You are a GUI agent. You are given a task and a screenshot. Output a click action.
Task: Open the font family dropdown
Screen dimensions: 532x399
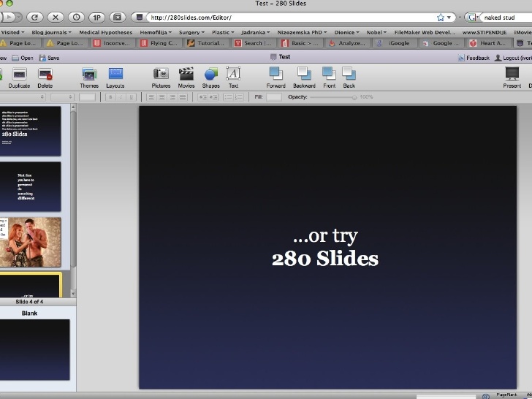[x=23, y=97]
